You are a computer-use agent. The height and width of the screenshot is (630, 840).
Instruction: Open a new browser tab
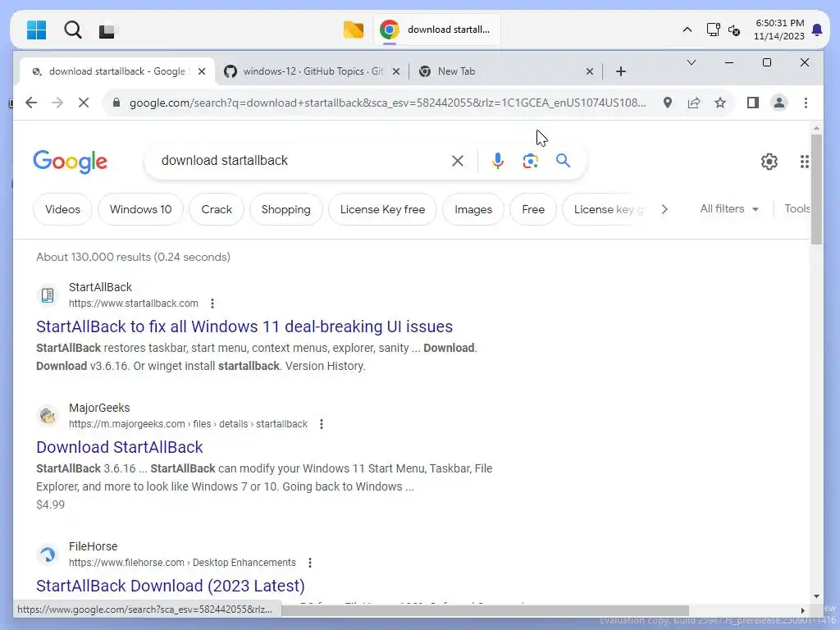(620, 71)
